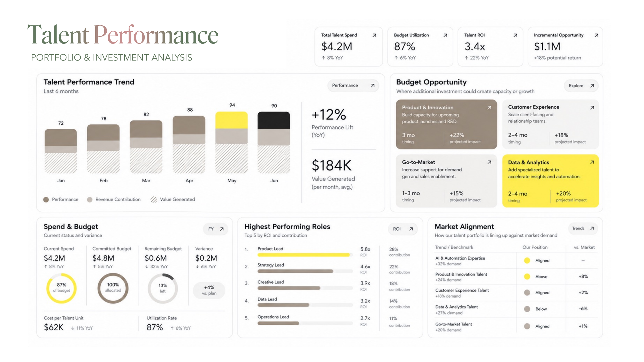644x362 pixels.
Task: Click the Operations Lead ROI bar
Action: [305, 323]
